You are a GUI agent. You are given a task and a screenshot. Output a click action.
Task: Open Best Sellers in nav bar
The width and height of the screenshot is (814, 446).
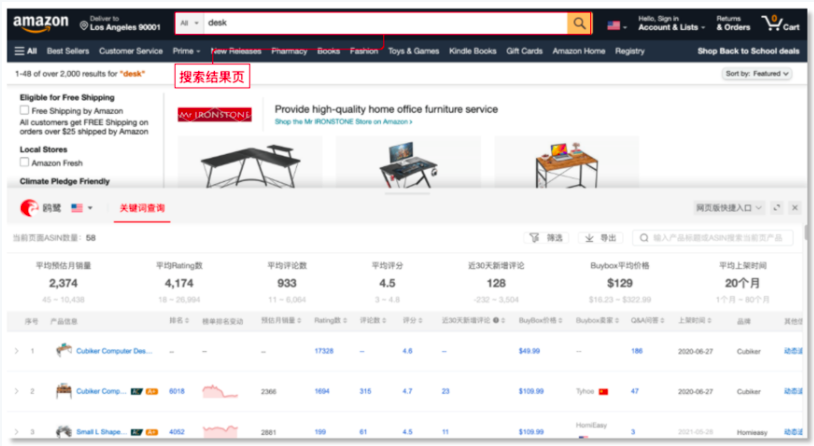[x=68, y=51]
